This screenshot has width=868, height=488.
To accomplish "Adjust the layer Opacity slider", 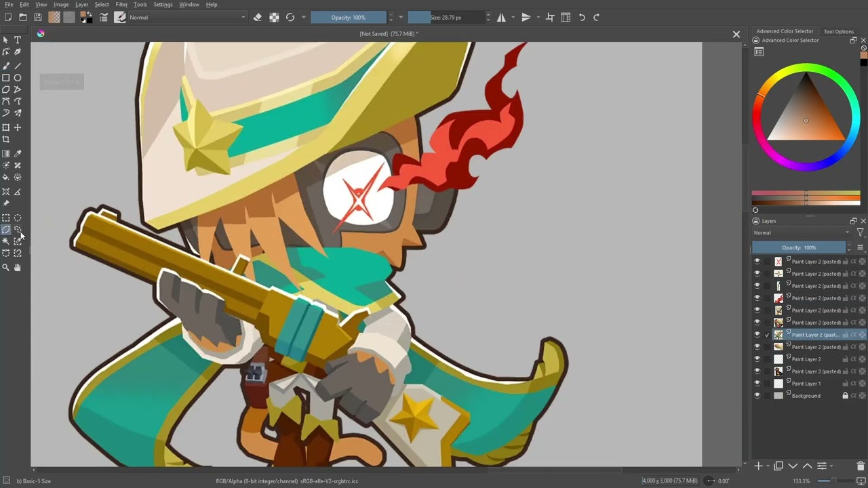I will [800, 247].
